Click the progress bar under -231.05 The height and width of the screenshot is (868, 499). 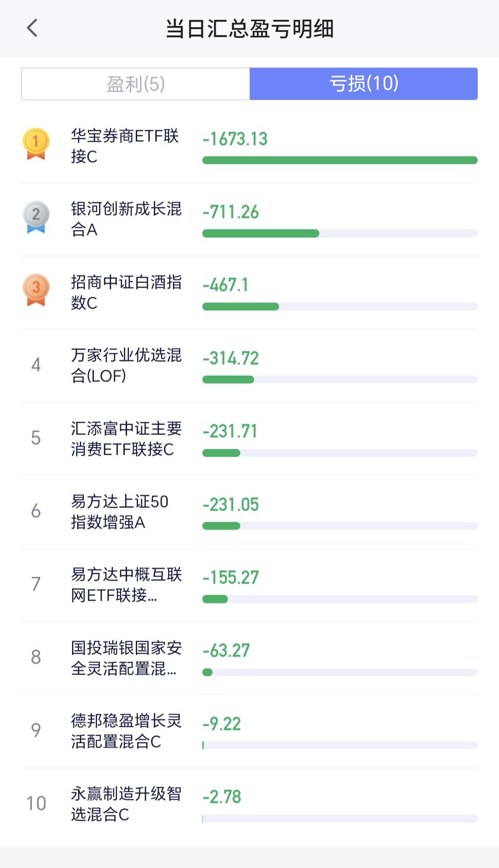[340, 526]
